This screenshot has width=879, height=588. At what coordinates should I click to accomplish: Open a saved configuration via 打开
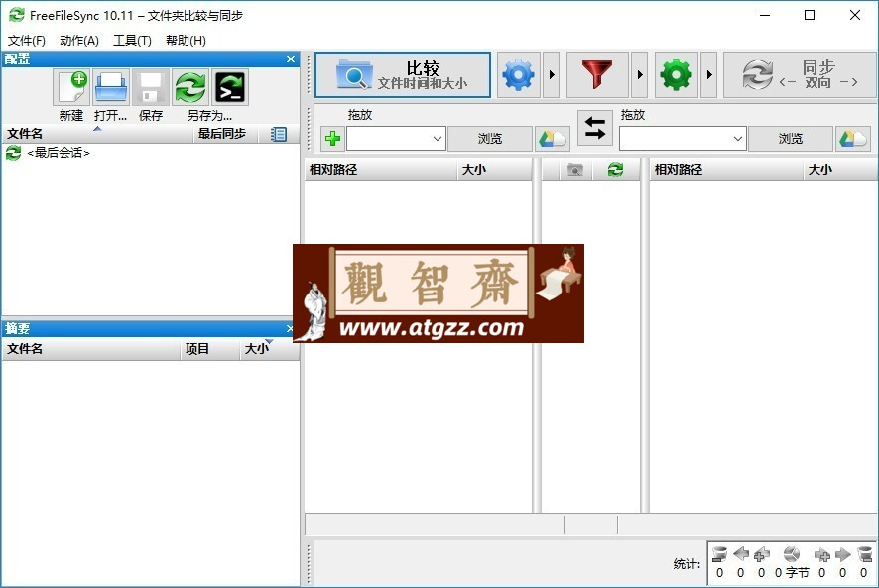(x=111, y=87)
